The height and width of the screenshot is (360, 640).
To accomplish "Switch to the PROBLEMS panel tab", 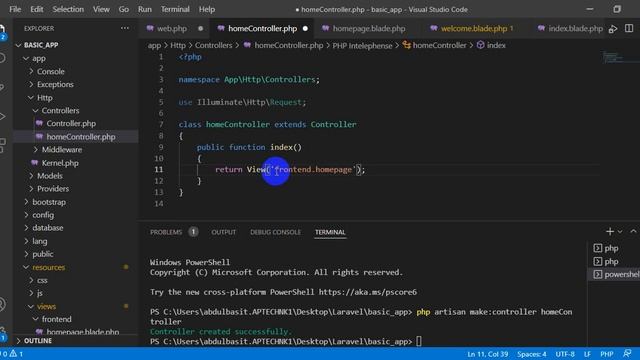I will coord(166,232).
